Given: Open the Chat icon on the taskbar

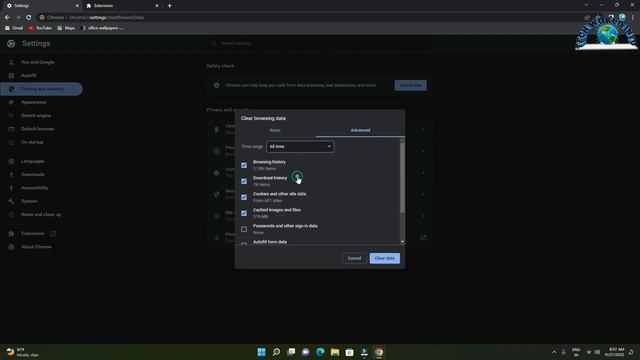Looking at the screenshot, I should pos(306,352).
